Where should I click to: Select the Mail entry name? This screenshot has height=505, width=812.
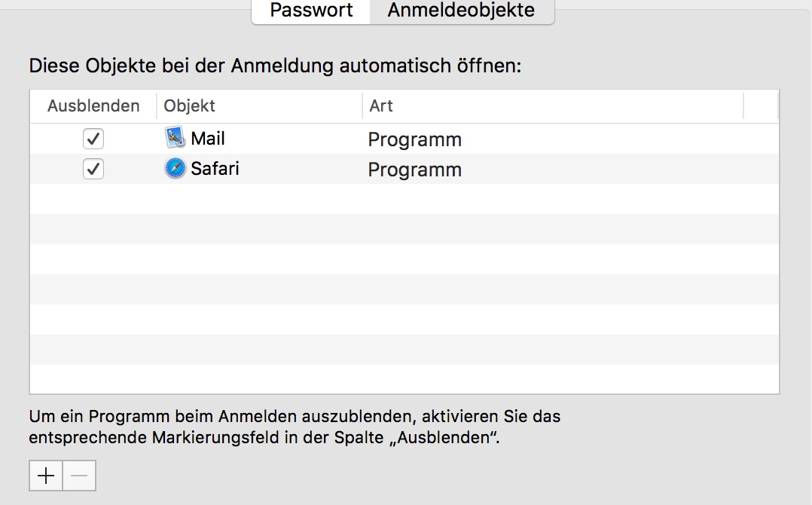pyautogui.click(x=208, y=139)
